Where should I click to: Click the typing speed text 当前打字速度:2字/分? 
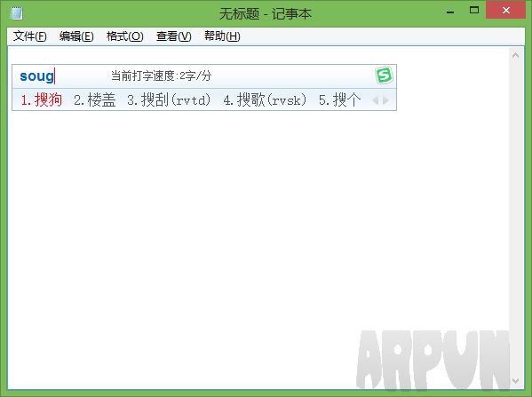[x=161, y=75]
